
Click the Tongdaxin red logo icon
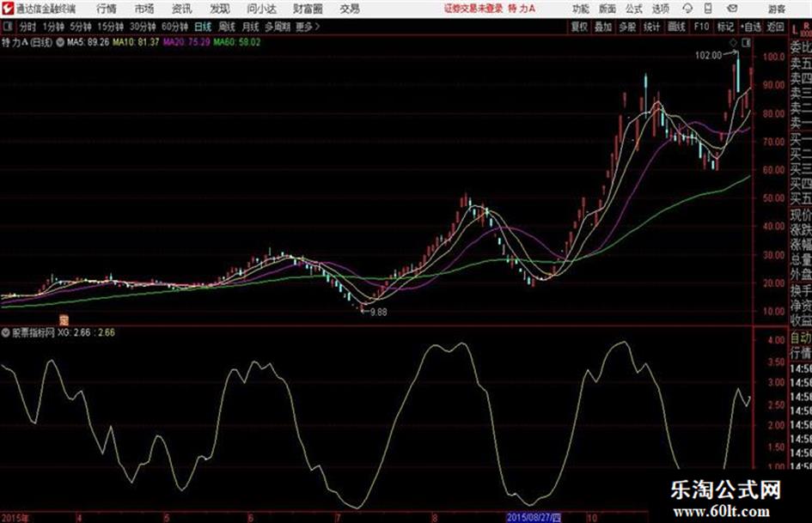pyautogui.click(x=7, y=9)
